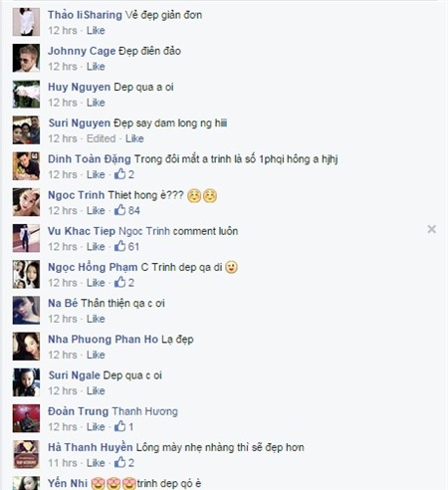Like Thảo liSharing's comment
Screen dimensions: 448x490
[96, 31]
